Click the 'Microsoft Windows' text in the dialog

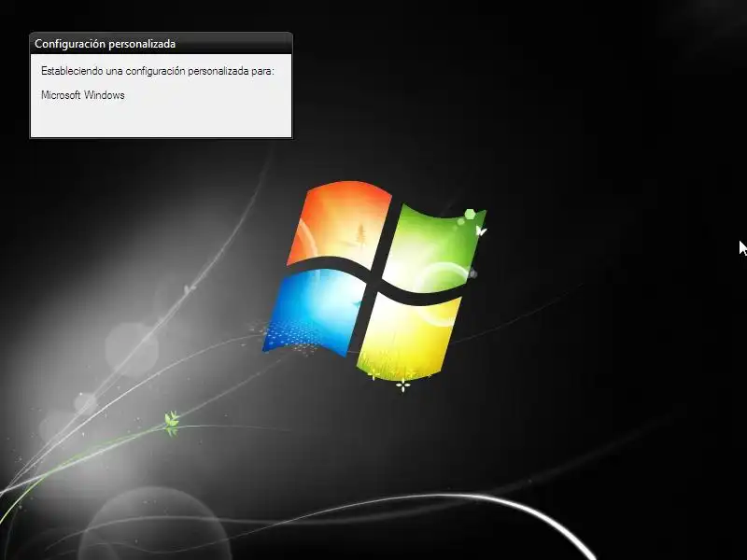pyautogui.click(x=83, y=95)
